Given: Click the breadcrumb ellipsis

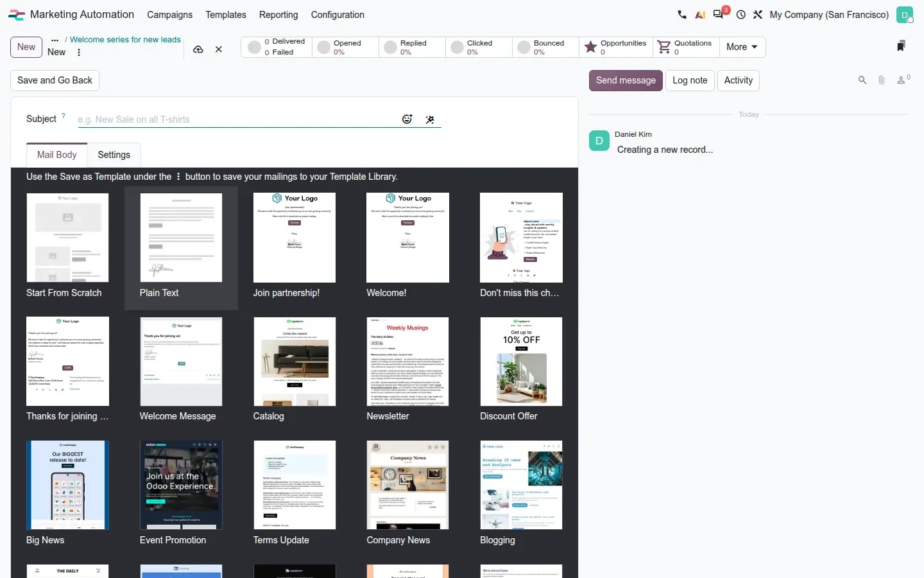Looking at the screenshot, I should click(55, 40).
